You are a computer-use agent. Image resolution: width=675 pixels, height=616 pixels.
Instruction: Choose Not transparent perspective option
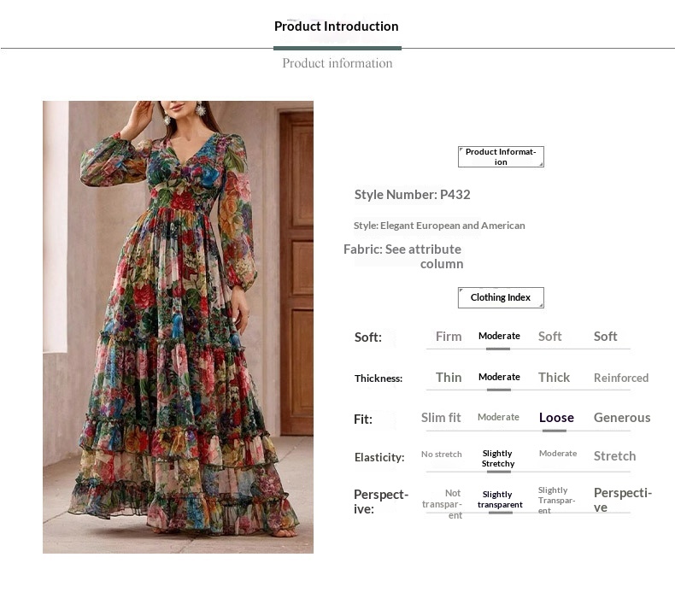pos(442,504)
